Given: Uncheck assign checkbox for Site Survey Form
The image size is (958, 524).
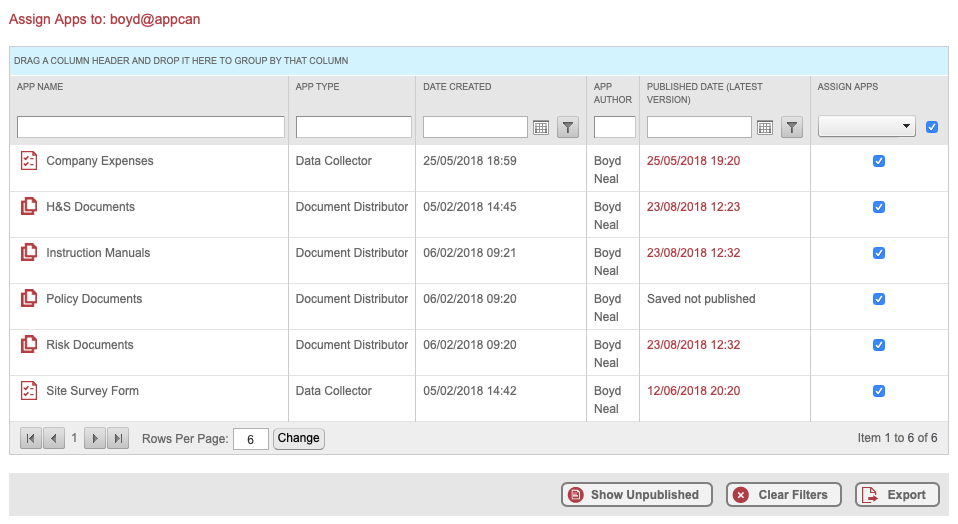Looking at the screenshot, I should click(x=879, y=391).
